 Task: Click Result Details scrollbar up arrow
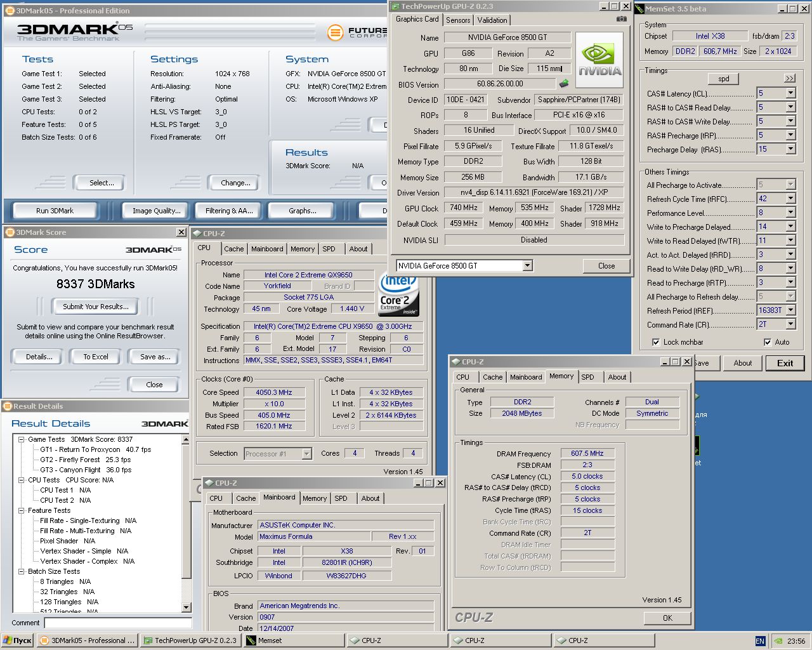(186, 439)
